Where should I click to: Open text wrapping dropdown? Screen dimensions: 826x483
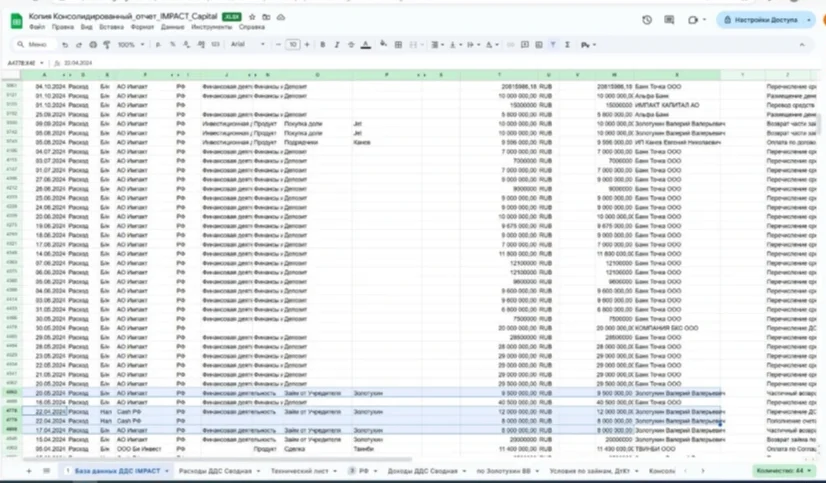(x=473, y=45)
